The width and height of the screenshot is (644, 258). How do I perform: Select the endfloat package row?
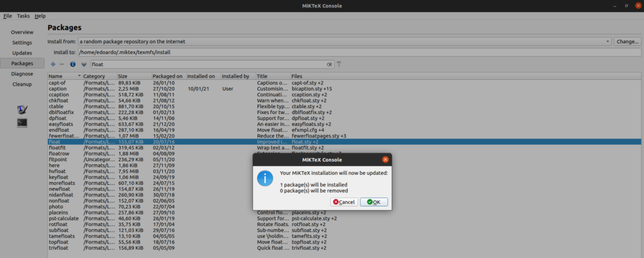tap(345, 130)
